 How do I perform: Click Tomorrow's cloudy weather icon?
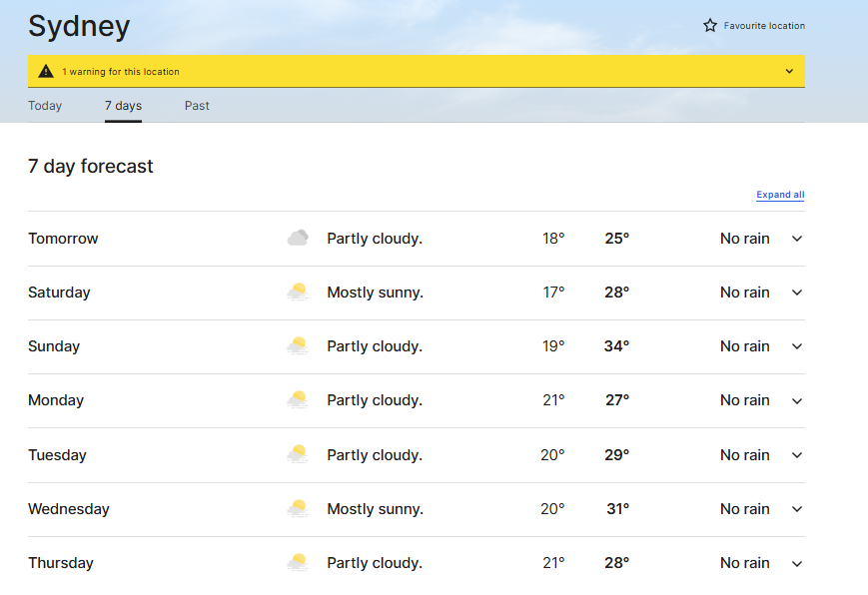click(x=298, y=239)
